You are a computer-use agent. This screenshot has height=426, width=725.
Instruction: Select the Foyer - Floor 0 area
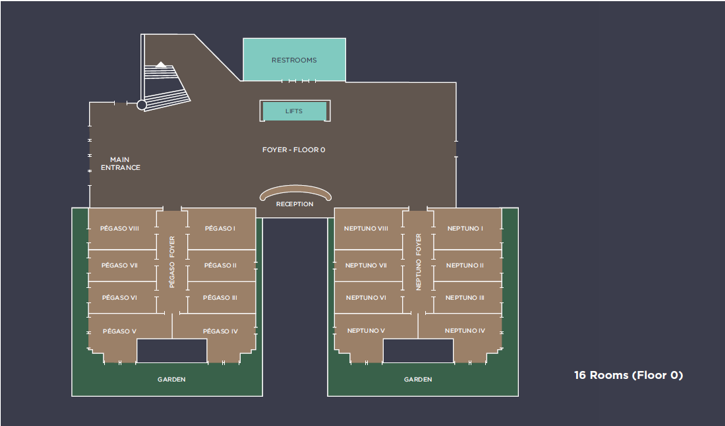click(x=294, y=150)
